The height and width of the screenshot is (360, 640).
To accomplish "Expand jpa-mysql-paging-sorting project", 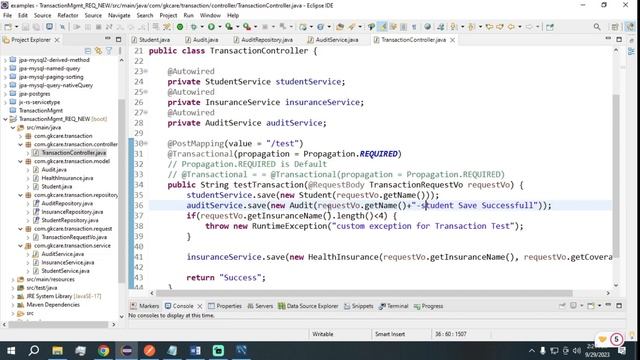I will click(5, 77).
